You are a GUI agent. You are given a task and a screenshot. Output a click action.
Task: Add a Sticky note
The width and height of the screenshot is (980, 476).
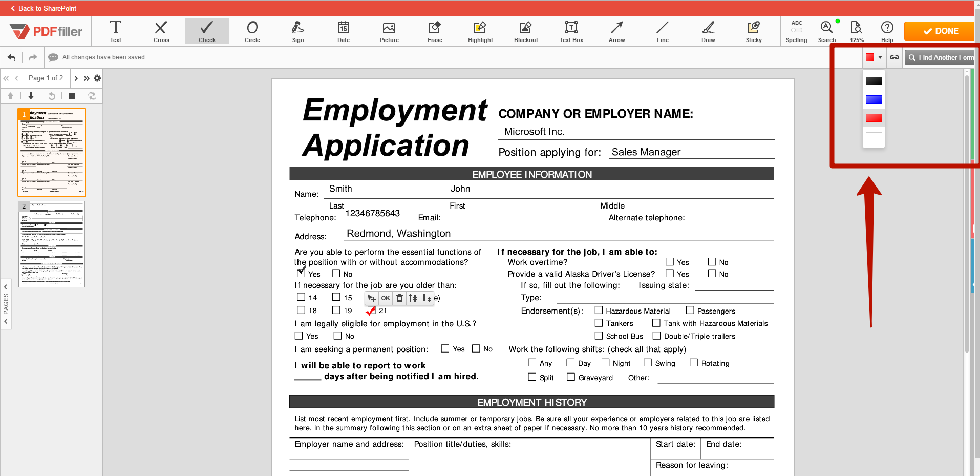[x=754, y=31]
